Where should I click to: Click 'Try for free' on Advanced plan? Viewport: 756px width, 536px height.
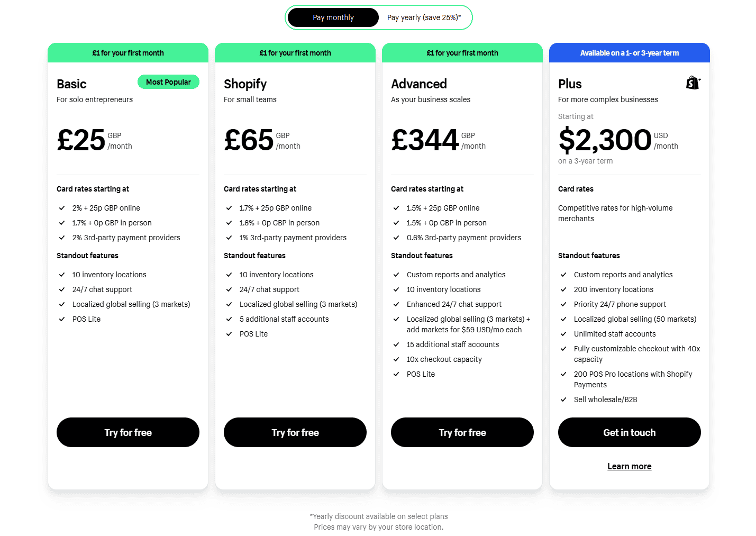[462, 432]
